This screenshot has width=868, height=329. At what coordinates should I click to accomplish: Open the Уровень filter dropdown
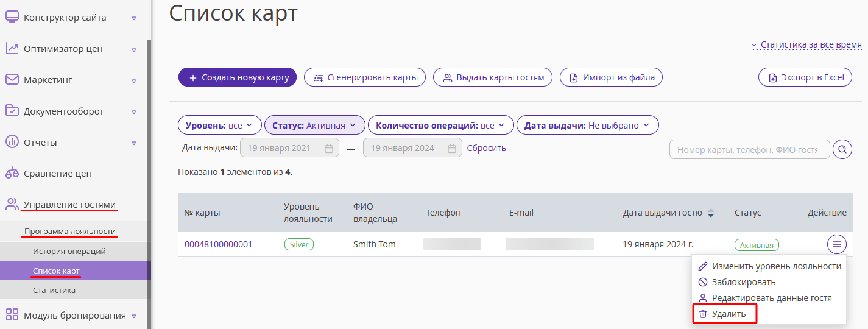(220, 126)
